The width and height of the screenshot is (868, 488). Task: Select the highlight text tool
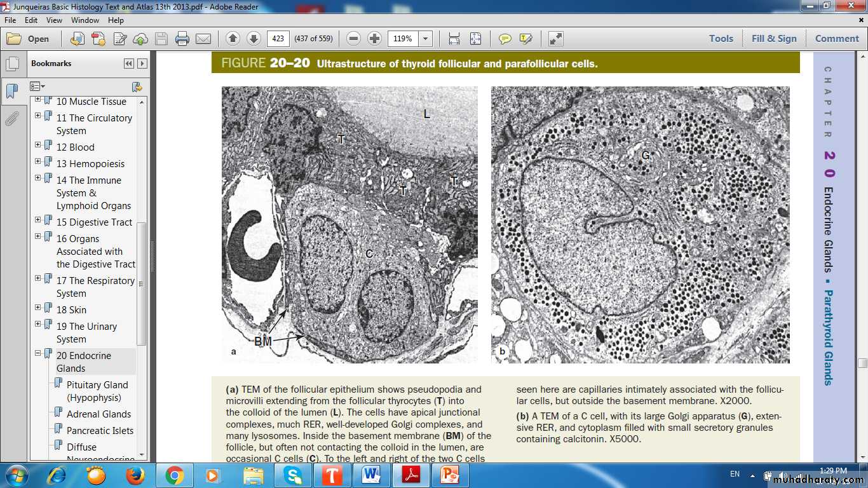(526, 39)
